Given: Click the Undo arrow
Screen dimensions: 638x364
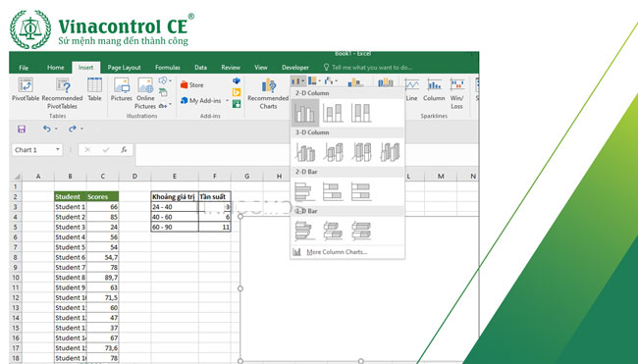Looking at the screenshot, I should click(x=47, y=129).
